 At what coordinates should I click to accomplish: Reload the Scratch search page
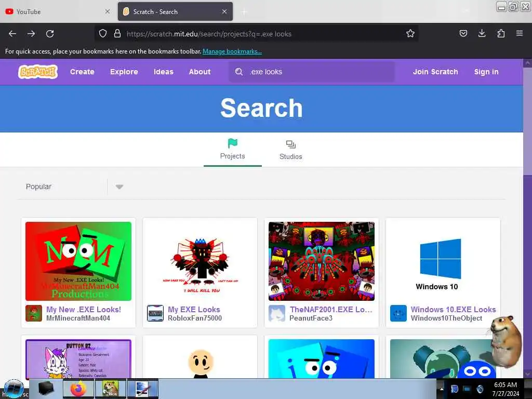point(50,34)
